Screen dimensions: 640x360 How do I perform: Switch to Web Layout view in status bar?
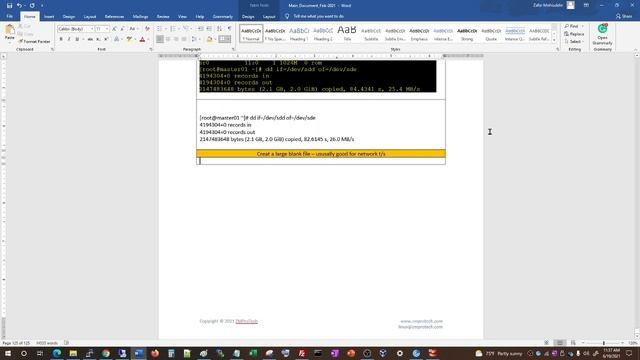click(x=573, y=343)
